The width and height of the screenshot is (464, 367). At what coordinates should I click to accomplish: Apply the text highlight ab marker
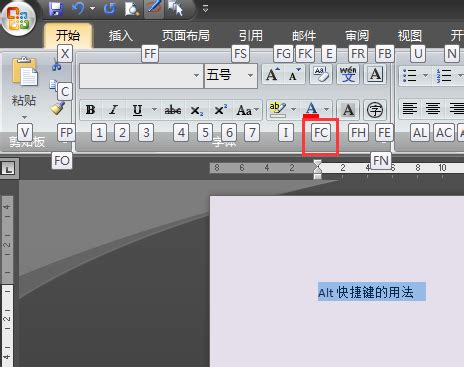pyautogui.click(x=278, y=110)
